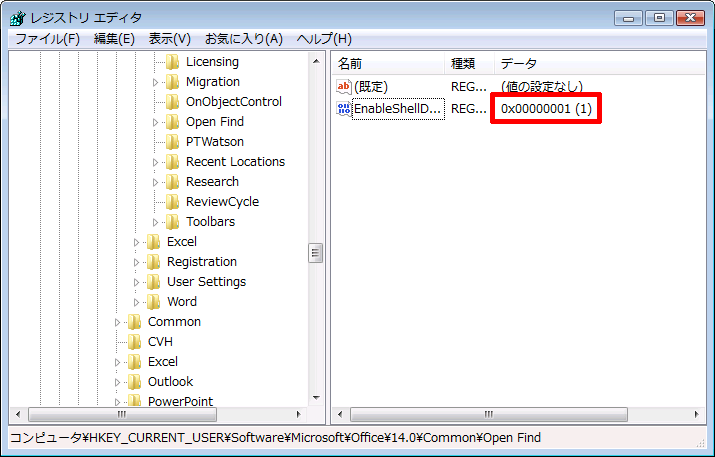Click the CVH folder icon
This screenshot has height=457, width=715.
coord(134,342)
